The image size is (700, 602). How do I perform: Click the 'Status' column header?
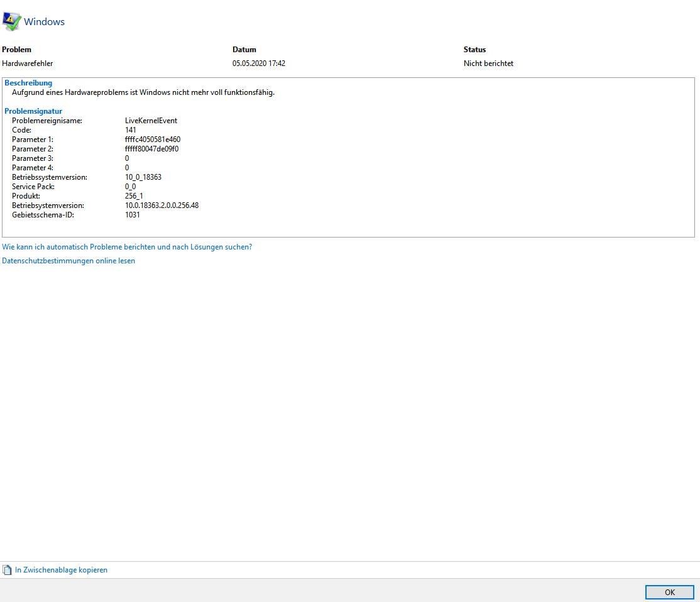point(474,50)
